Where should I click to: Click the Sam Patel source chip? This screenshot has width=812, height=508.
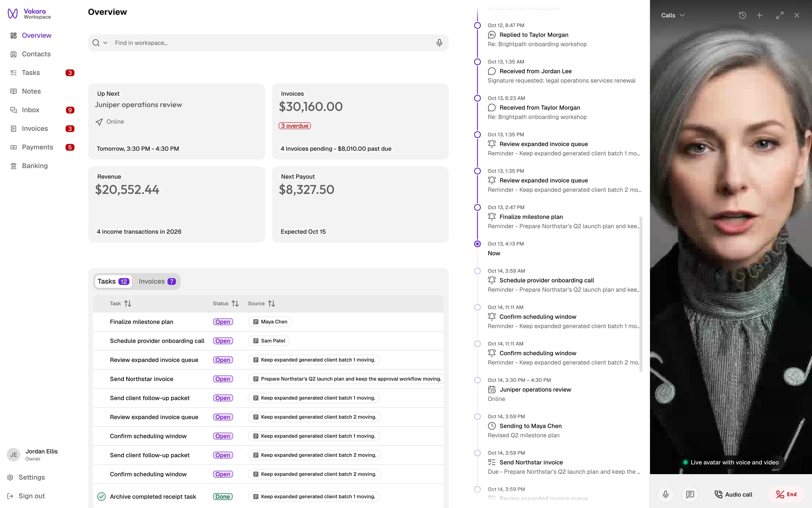pyautogui.click(x=269, y=341)
